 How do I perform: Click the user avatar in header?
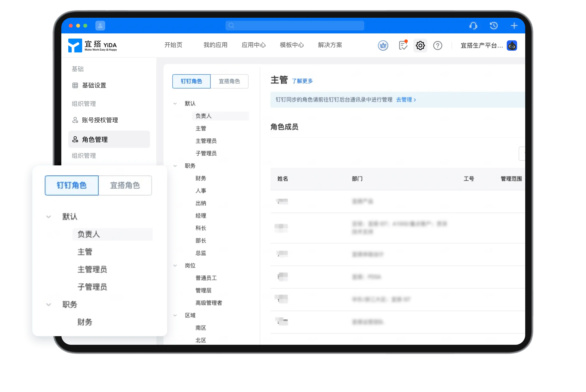[x=512, y=46]
